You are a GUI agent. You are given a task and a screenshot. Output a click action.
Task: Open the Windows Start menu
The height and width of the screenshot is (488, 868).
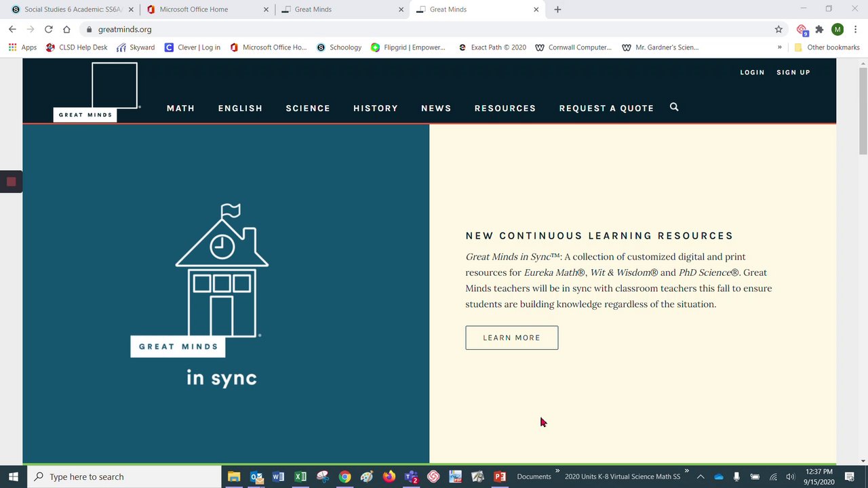[x=13, y=476]
